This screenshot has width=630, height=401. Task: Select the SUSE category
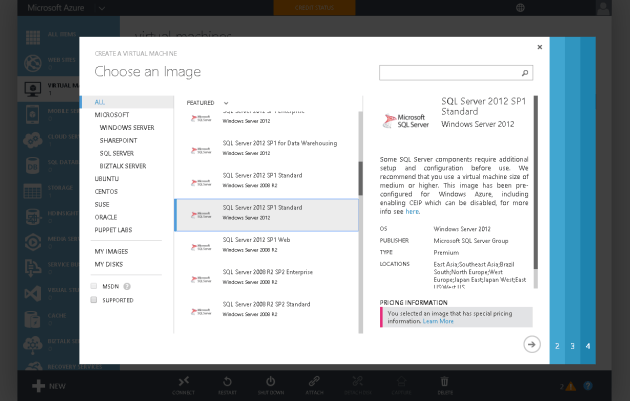coord(102,205)
